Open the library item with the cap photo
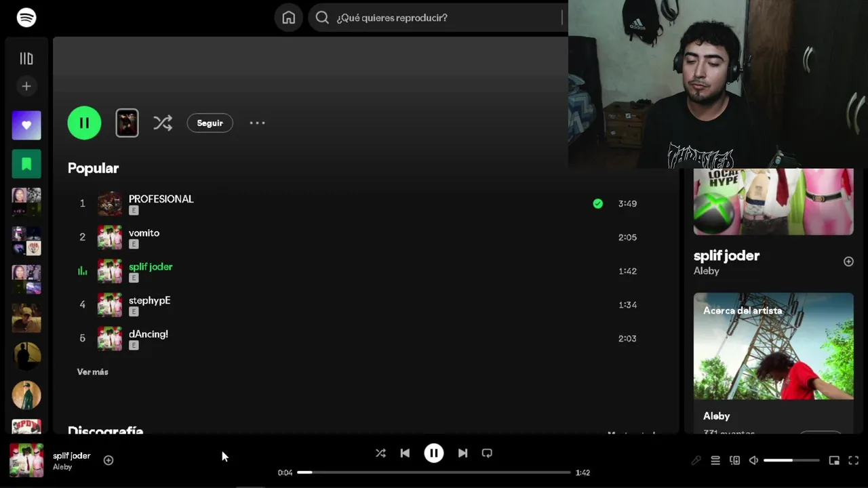Image resolution: width=868 pixels, height=488 pixels. [26, 318]
